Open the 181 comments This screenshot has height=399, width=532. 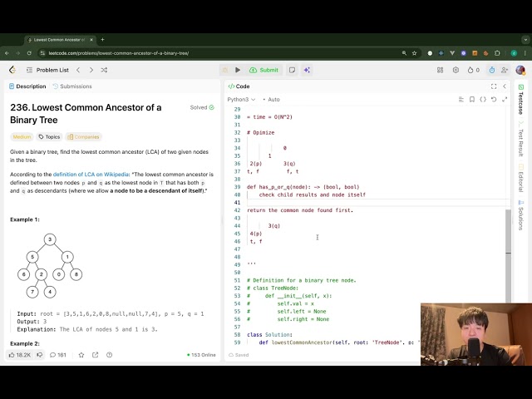tap(58, 355)
